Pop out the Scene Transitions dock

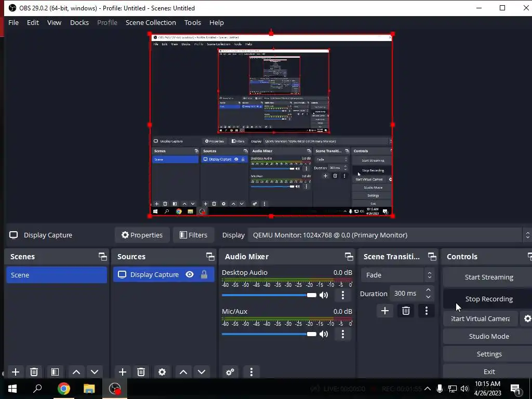click(x=432, y=257)
